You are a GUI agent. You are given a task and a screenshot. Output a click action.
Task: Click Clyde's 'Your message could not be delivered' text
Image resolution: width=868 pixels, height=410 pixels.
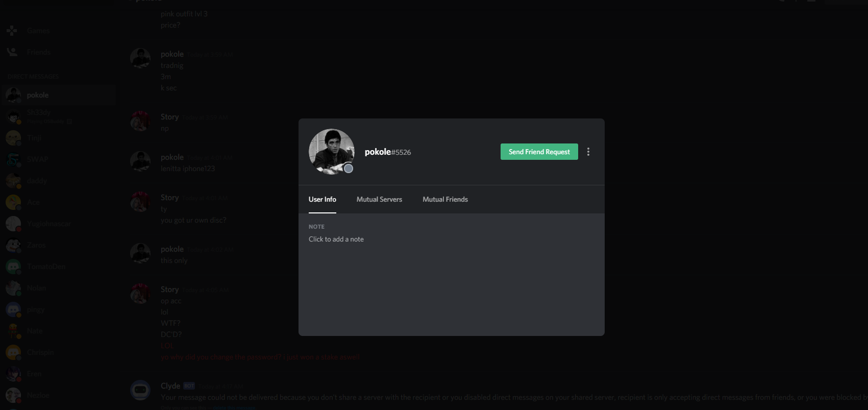tap(514, 397)
